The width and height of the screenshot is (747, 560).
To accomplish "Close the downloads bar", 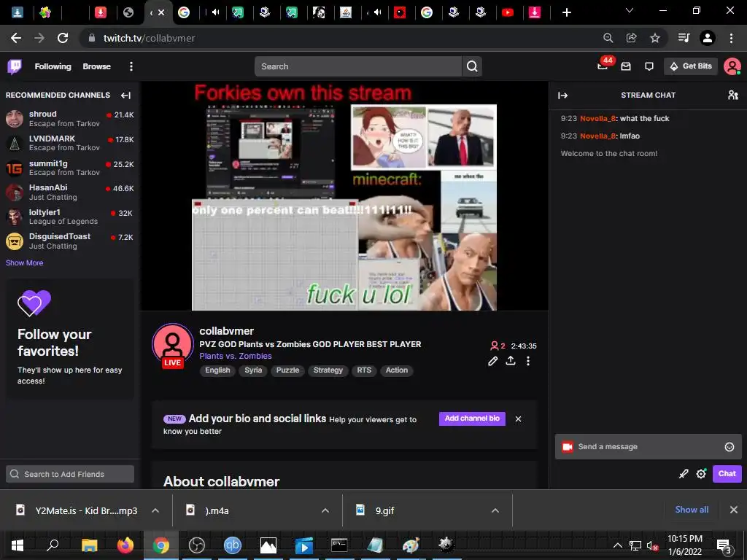I will coord(734,510).
